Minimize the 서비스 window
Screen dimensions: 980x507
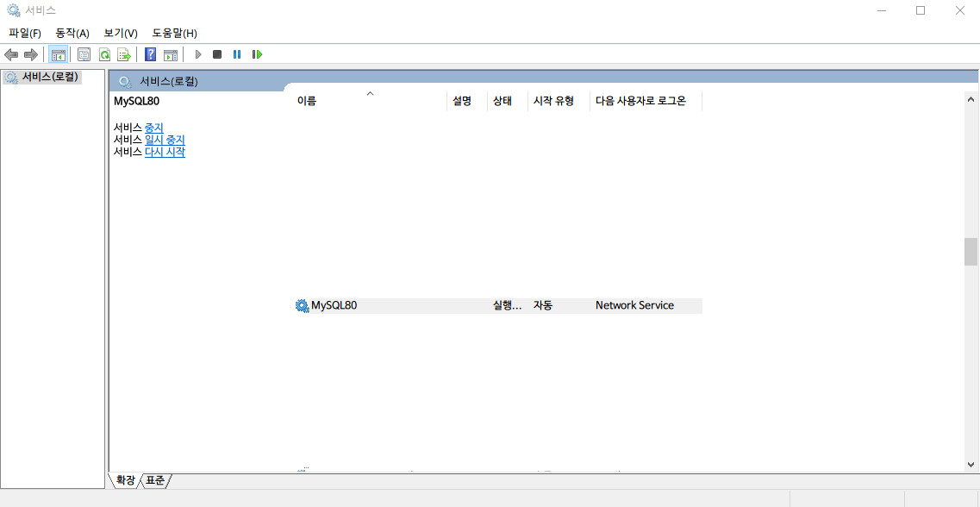tap(882, 10)
